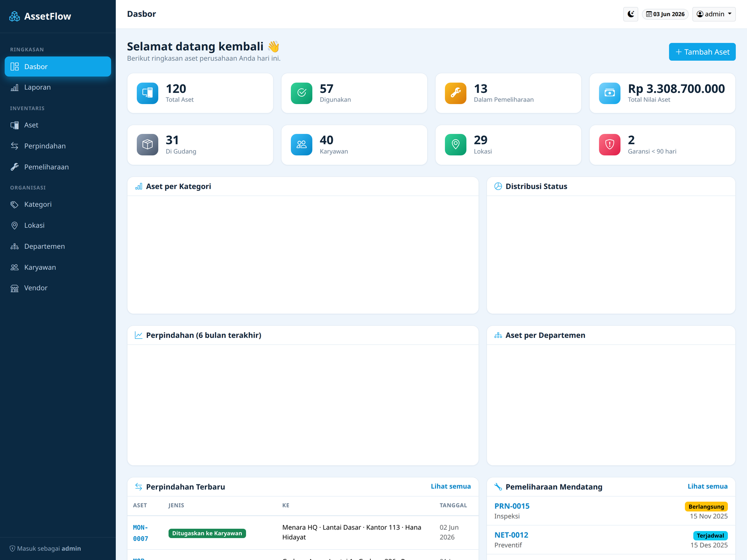Click the Perpindahan Terbaru arrows icon

click(139, 487)
